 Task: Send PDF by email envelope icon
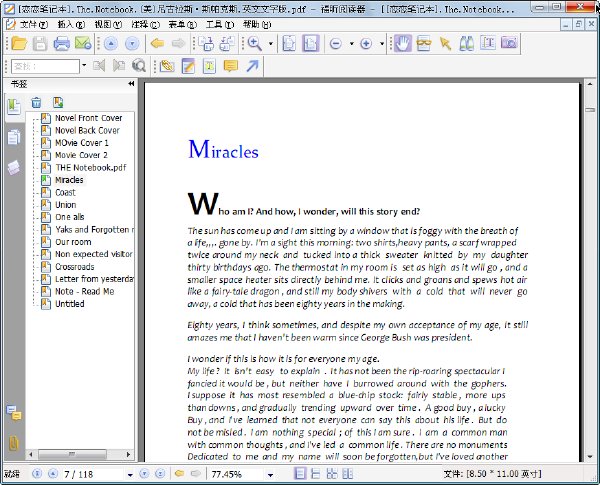click(83, 43)
